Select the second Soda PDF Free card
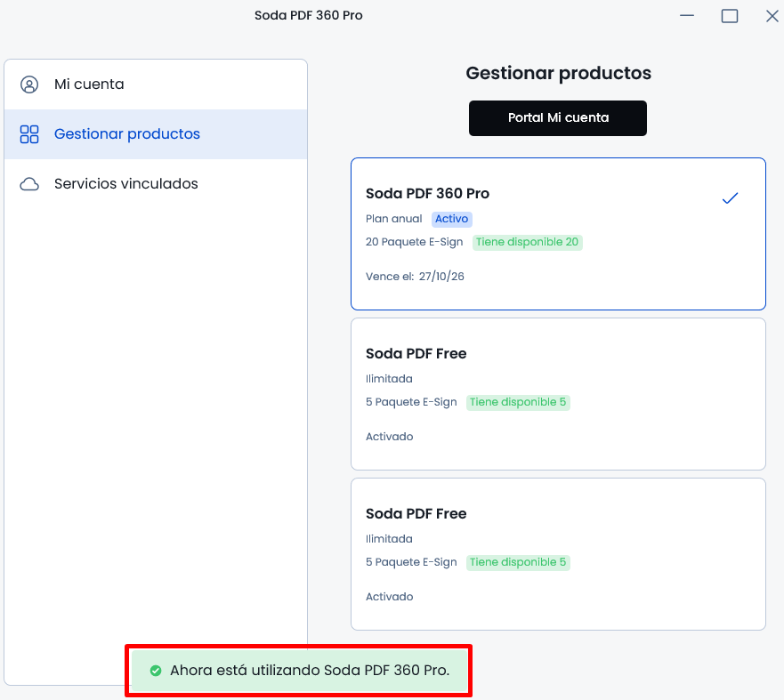 pos(558,554)
